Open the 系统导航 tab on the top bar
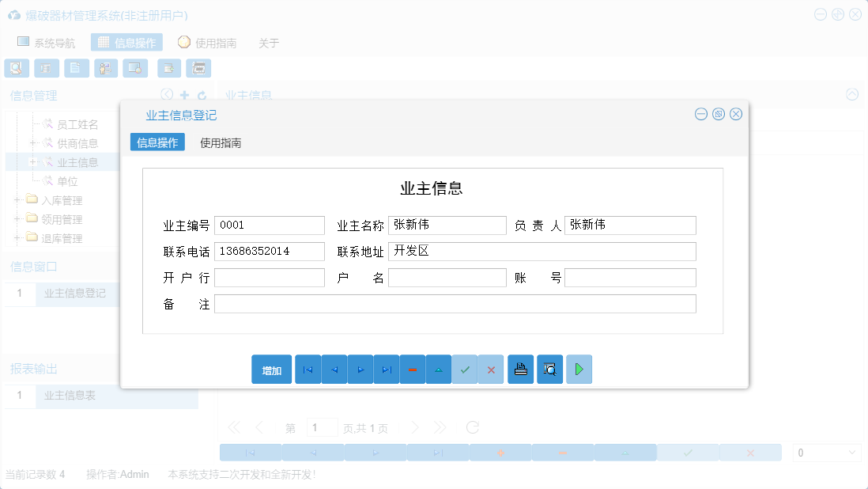 point(52,43)
